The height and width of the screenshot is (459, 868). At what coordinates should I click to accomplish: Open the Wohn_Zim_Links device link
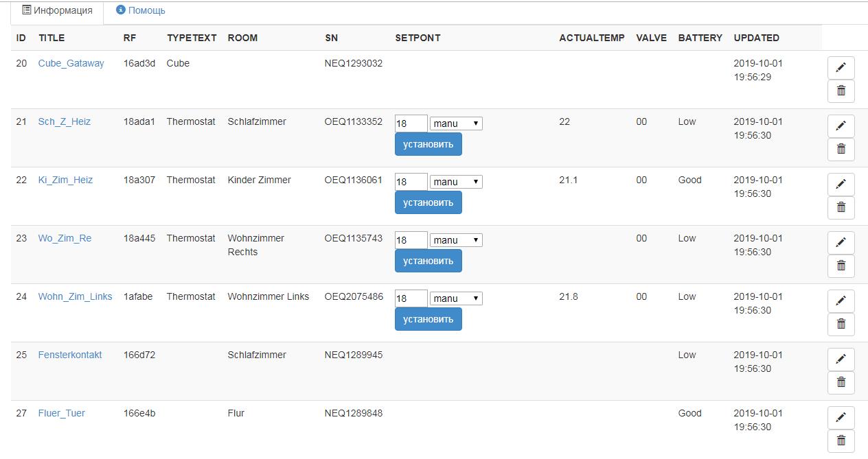point(75,296)
